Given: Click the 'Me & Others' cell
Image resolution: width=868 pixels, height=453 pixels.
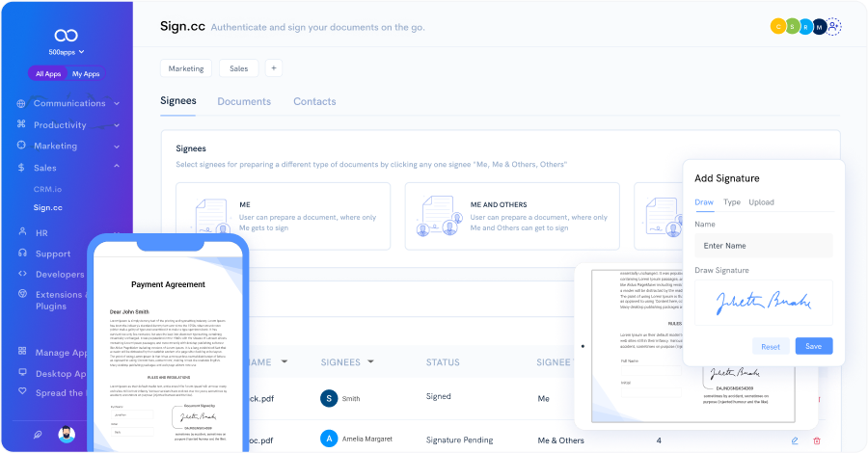Looking at the screenshot, I should click(560, 440).
